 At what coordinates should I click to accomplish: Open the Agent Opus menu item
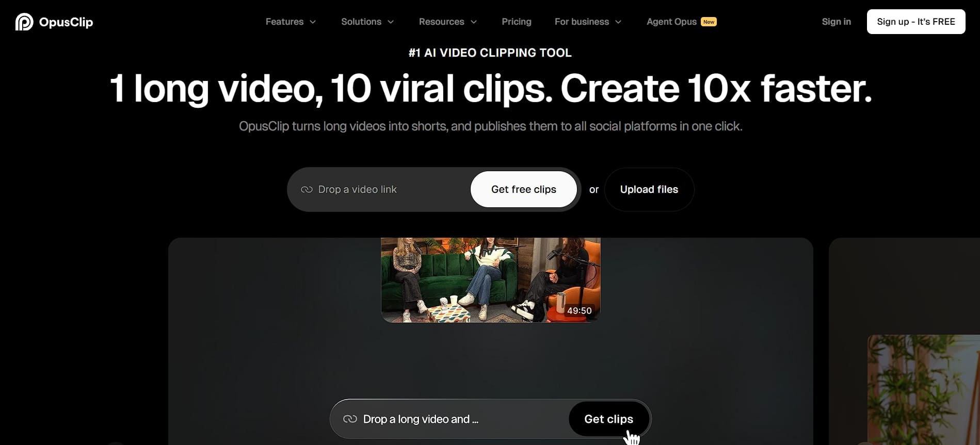point(671,22)
